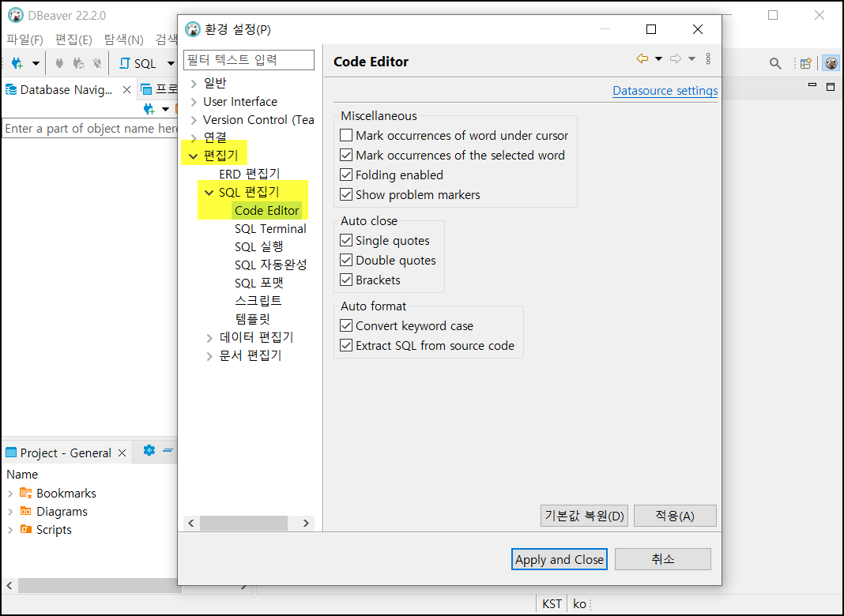Click the Apply and Close button

coord(560,559)
